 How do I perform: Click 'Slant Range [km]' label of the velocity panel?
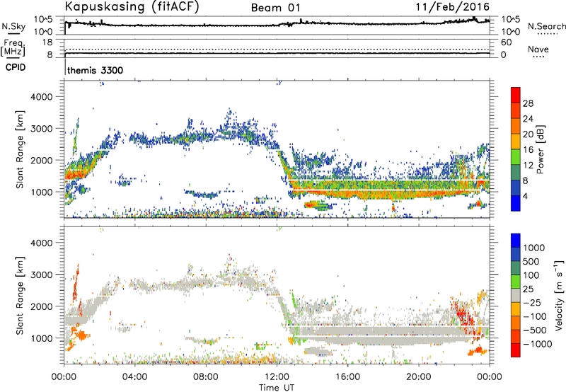click(20, 295)
